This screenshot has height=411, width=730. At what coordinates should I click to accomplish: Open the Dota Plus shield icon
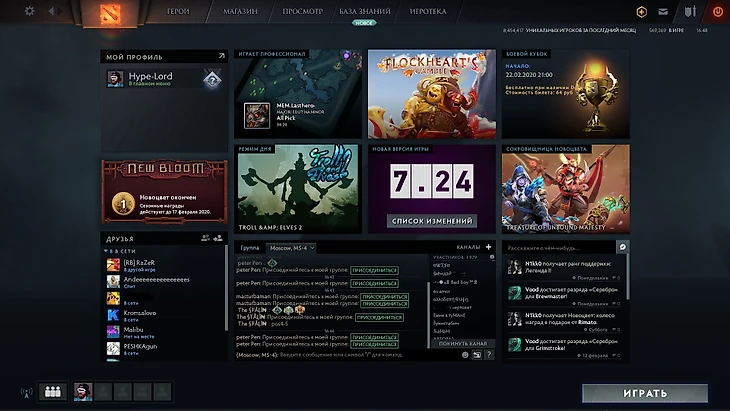642,12
